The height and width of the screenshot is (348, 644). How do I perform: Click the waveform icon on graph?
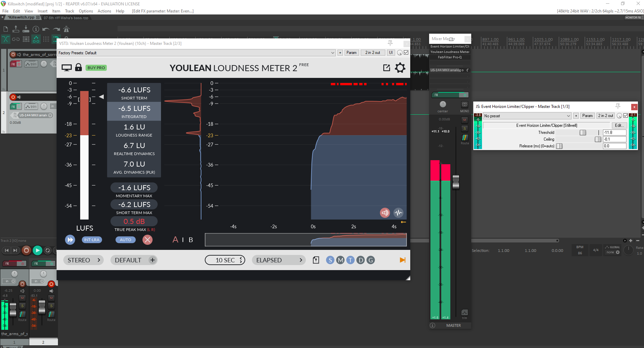[x=398, y=213]
